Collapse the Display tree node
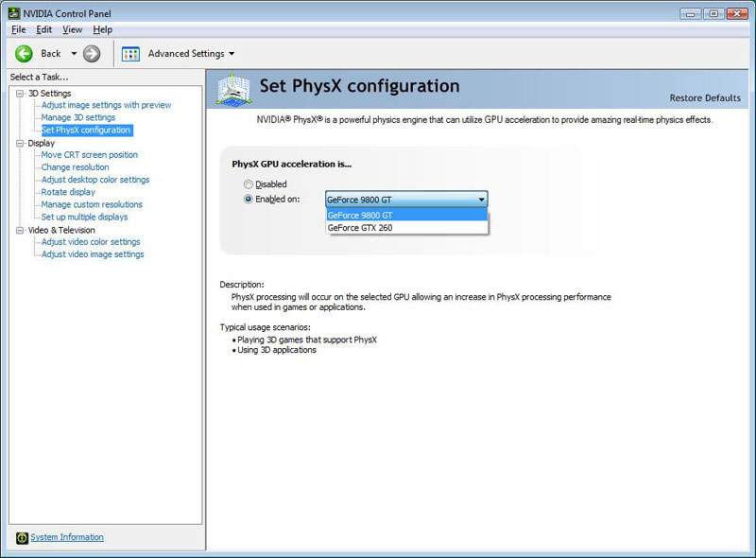 click(20, 144)
